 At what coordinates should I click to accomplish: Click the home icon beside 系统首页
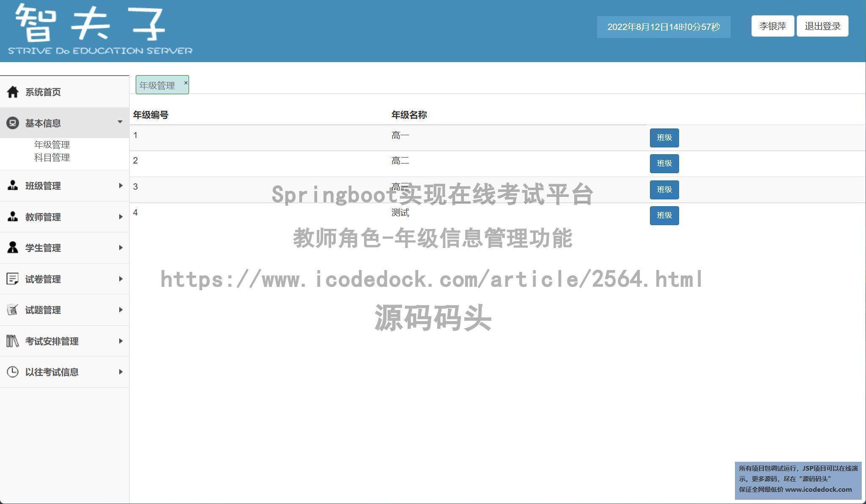[x=13, y=92]
